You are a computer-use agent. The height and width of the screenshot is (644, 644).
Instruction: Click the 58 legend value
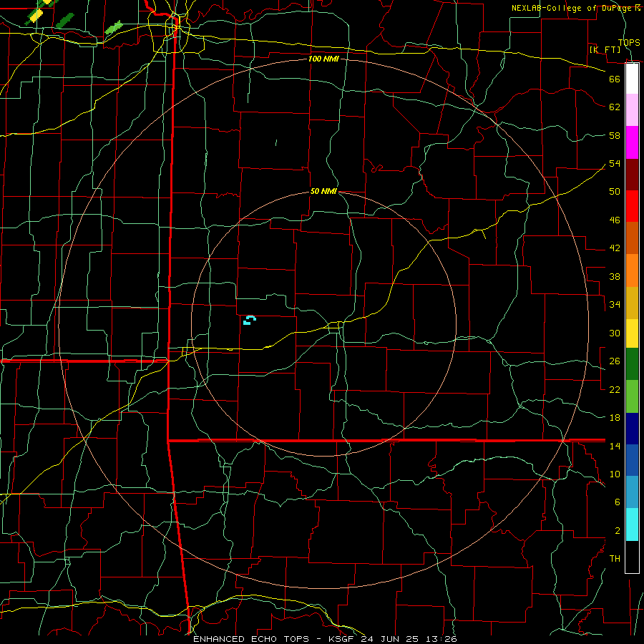click(x=615, y=135)
